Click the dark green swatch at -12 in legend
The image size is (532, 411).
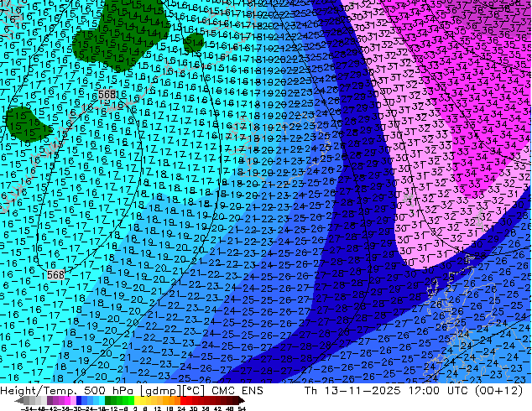point(108,401)
